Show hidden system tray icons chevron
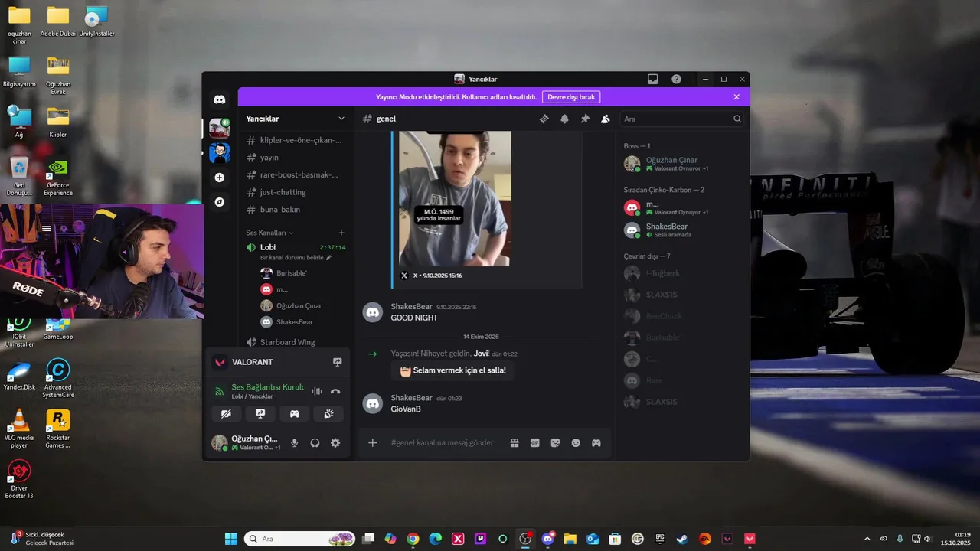The image size is (980, 551). pyautogui.click(x=867, y=539)
